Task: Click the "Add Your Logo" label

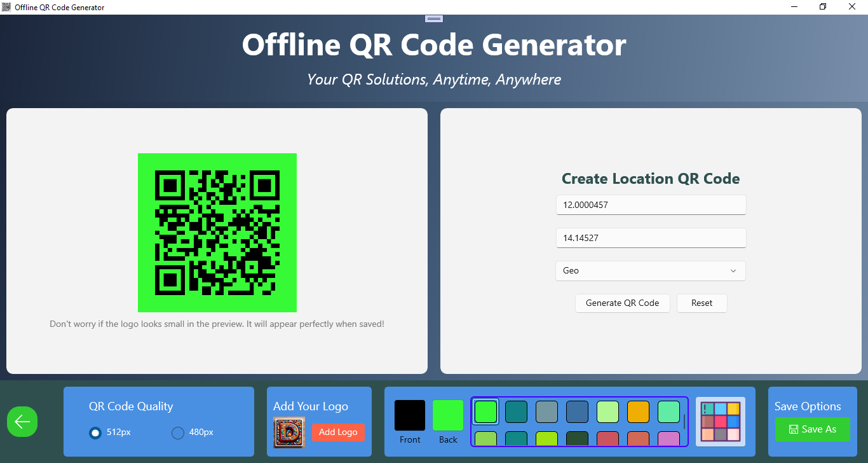Action: coord(311,406)
